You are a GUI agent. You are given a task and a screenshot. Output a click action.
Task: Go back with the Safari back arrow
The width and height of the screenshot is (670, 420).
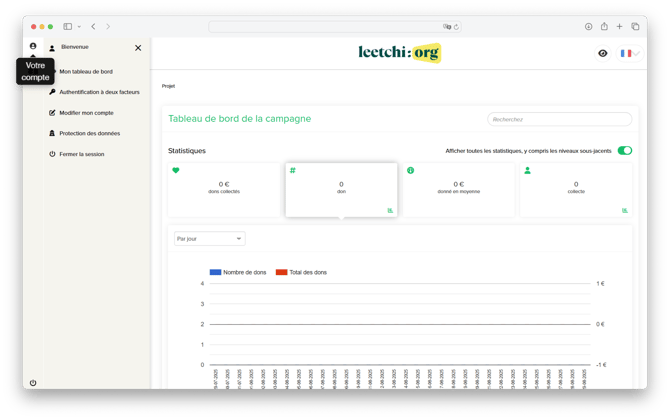93,26
